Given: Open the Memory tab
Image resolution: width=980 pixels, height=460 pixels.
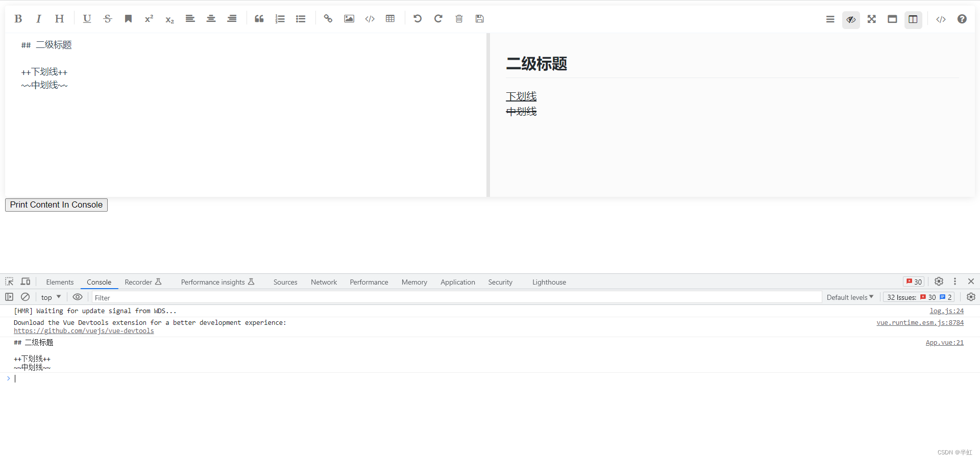Looking at the screenshot, I should click(x=414, y=282).
